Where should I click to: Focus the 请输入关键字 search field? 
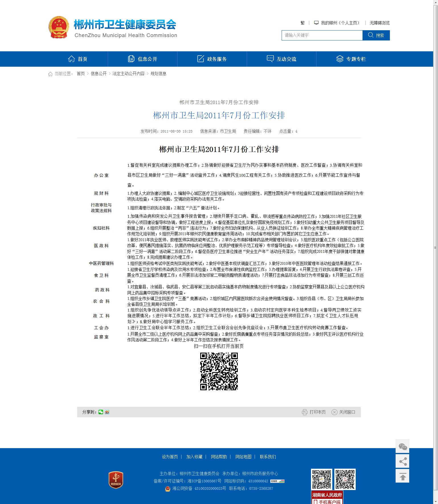(322, 35)
